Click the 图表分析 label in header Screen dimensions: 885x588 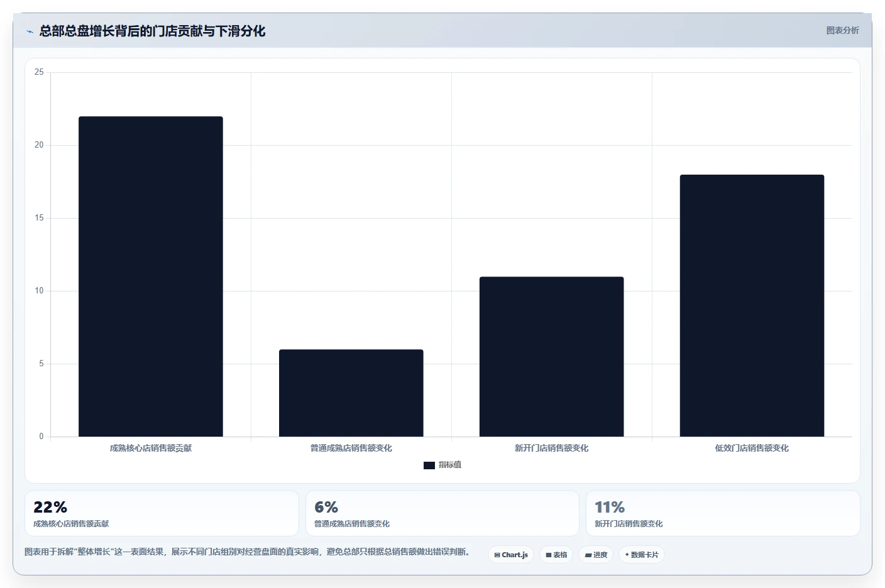[x=842, y=30]
